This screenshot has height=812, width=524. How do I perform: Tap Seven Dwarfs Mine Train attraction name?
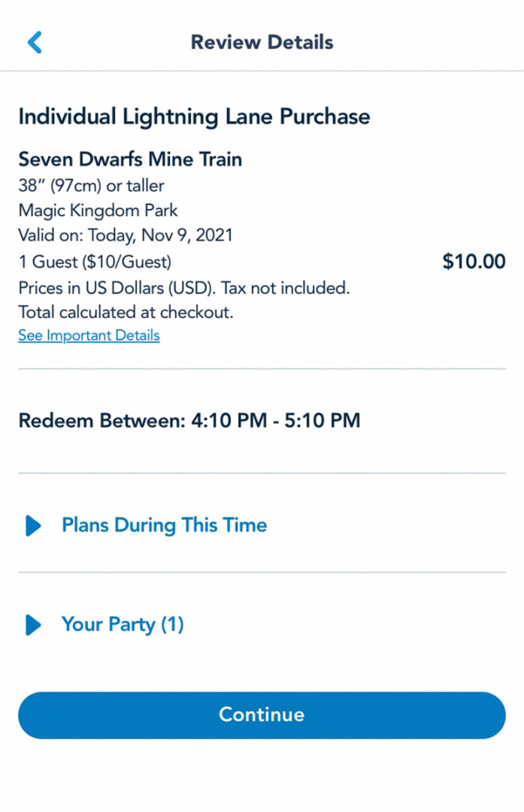click(x=130, y=159)
